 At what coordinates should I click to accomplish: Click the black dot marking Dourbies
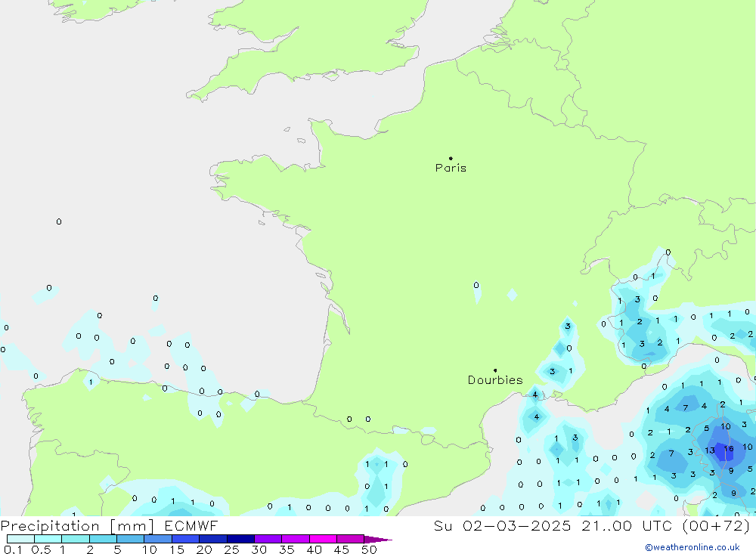coord(495,370)
